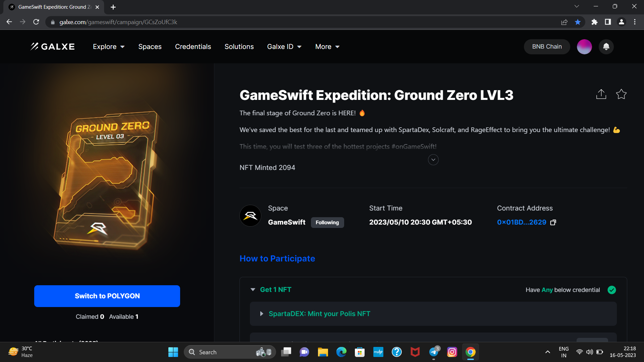Click the NFT Minted 2094 text
Screen dimensions: 644x362
point(267,168)
